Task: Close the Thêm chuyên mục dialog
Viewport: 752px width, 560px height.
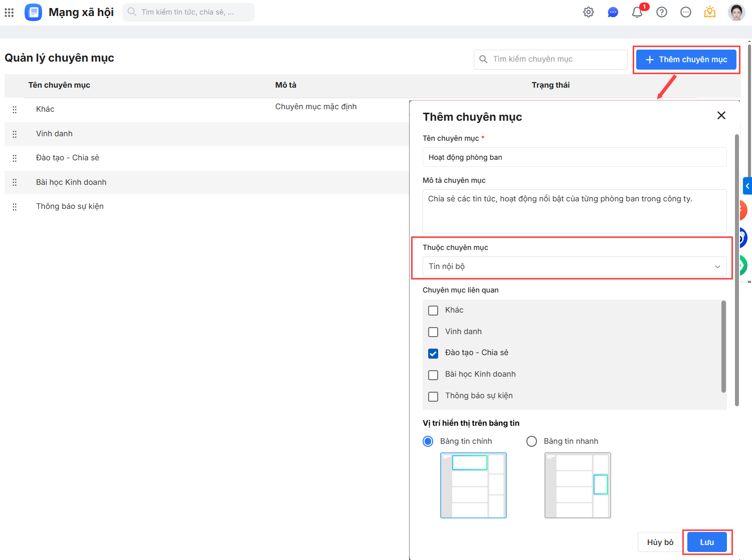Action: [721, 116]
